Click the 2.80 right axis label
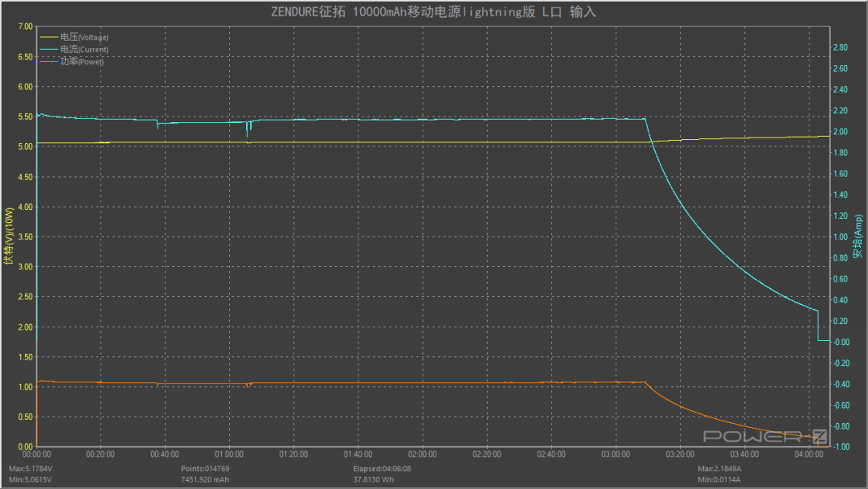868x489 pixels. pyautogui.click(x=841, y=47)
